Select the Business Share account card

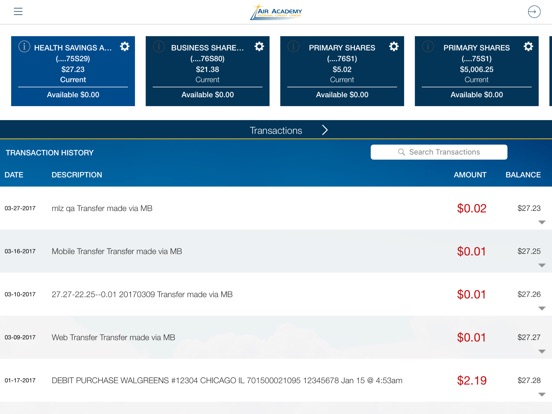(208, 71)
